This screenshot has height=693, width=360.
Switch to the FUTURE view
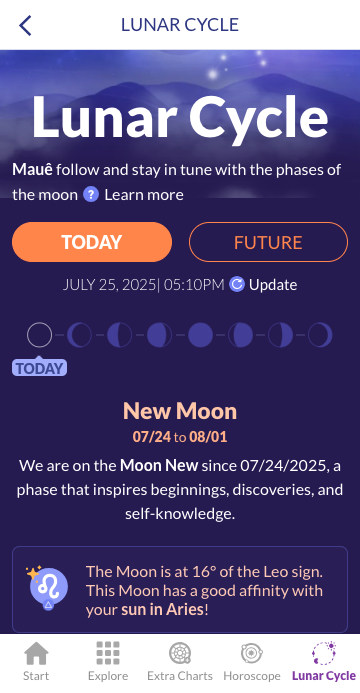tap(268, 242)
